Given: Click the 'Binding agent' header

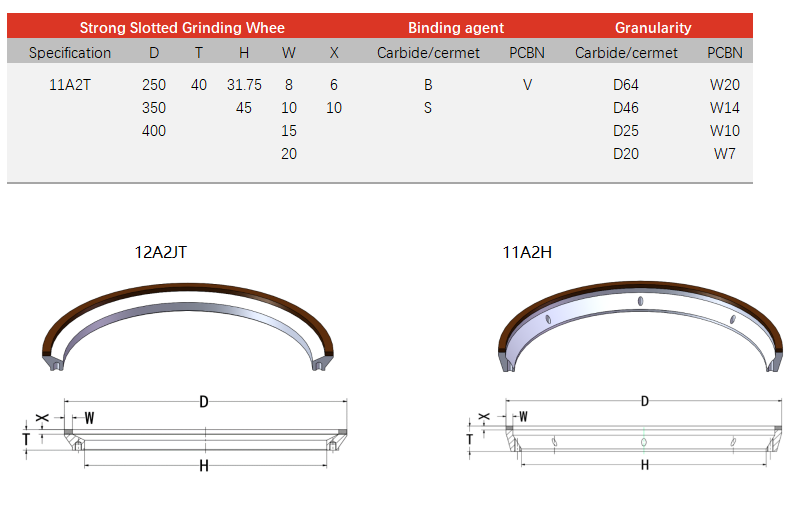Looking at the screenshot, I should click(456, 28).
